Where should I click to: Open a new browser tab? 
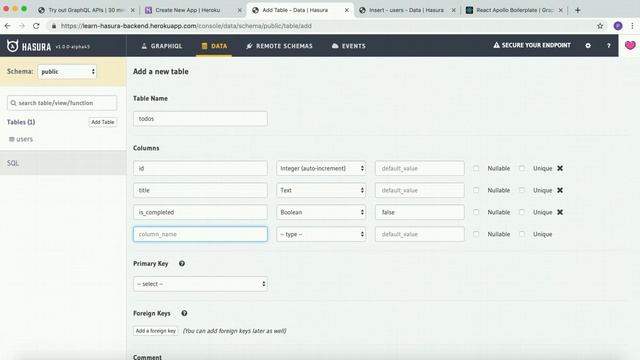click(x=578, y=10)
